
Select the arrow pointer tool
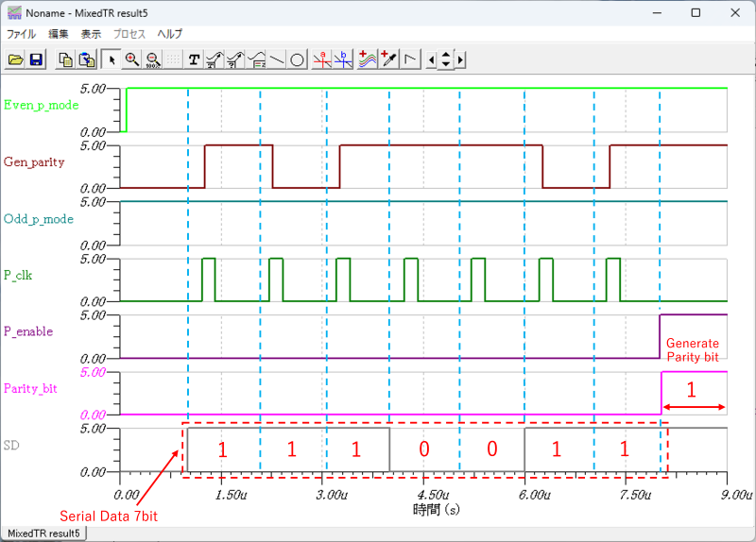(112, 59)
